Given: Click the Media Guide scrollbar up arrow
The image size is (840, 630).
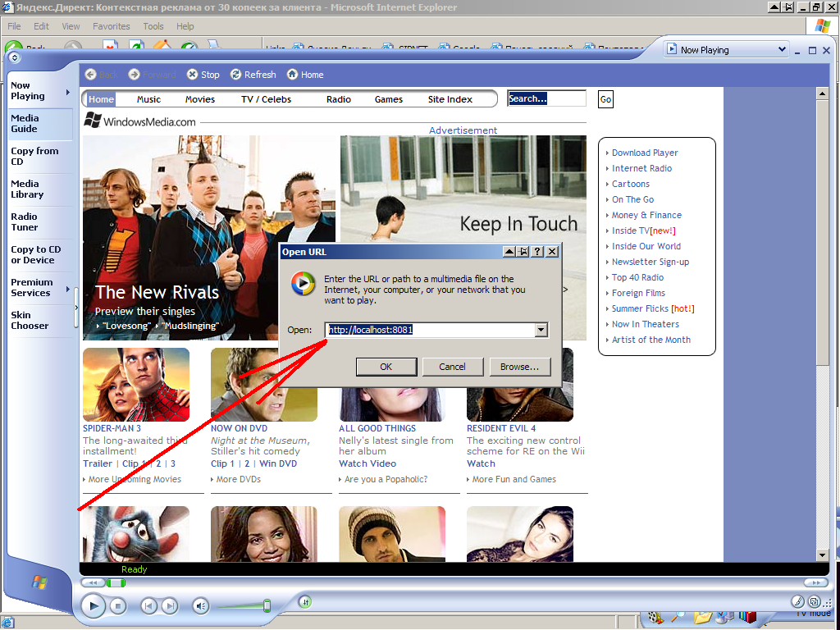Looking at the screenshot, I should point(822,94).
